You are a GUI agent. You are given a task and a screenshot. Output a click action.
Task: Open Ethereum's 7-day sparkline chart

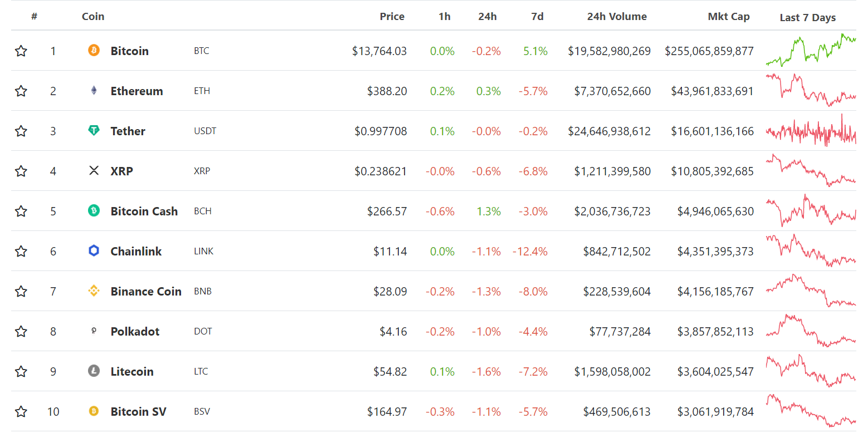click(811, 90)
